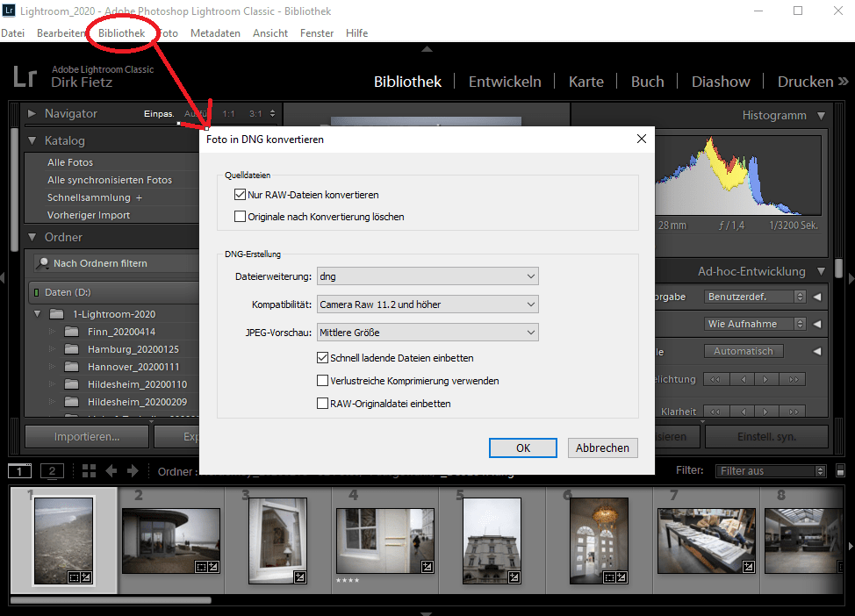Switch to the Diashow module
855x616 pixels.
click(721, 82)
